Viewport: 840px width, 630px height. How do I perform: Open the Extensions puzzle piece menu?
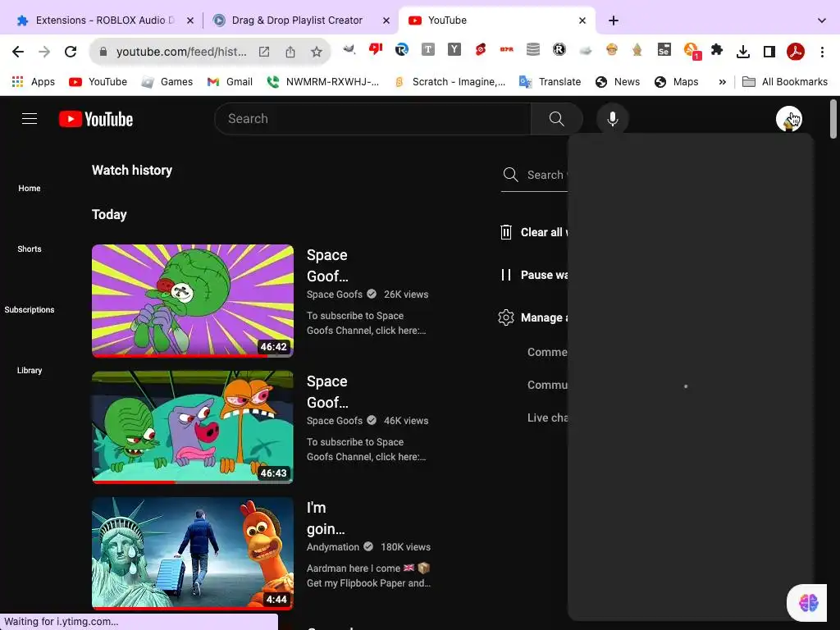pyautogui.click(x=717, y=50)
